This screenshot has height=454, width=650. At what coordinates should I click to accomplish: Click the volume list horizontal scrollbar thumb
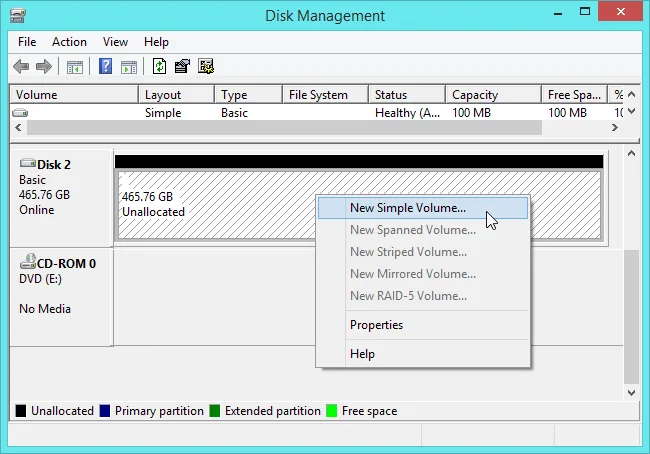[x=284, y=128]
